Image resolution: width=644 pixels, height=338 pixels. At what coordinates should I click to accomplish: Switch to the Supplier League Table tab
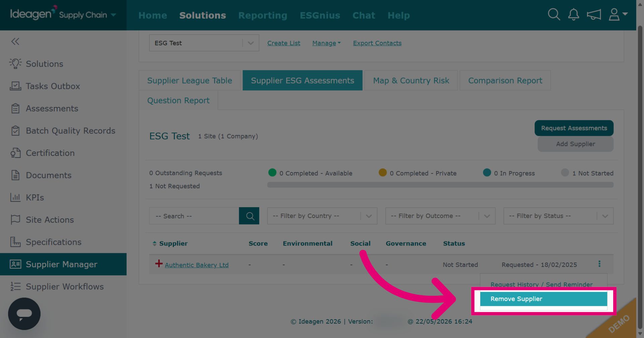pos(190,80)
